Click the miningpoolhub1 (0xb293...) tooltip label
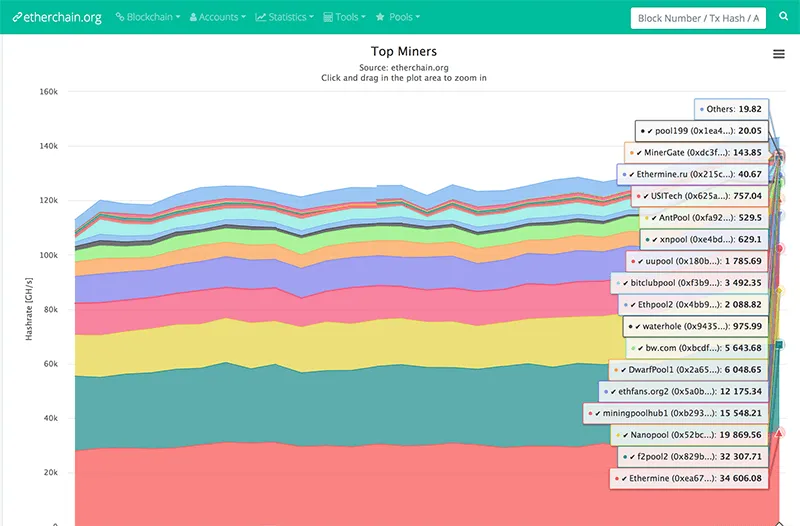800x526 pixels. 676,413
